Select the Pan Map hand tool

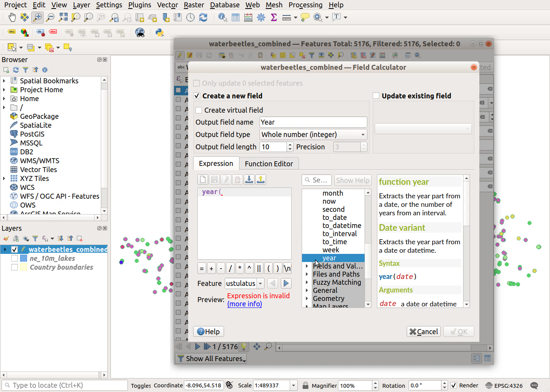coord(12,17)
